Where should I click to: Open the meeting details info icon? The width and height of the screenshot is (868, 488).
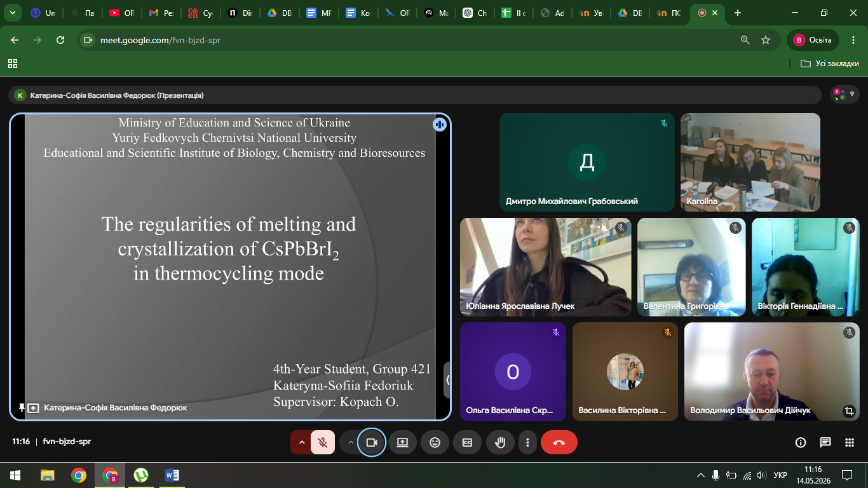pyautogui.click(x=801, y=442)
